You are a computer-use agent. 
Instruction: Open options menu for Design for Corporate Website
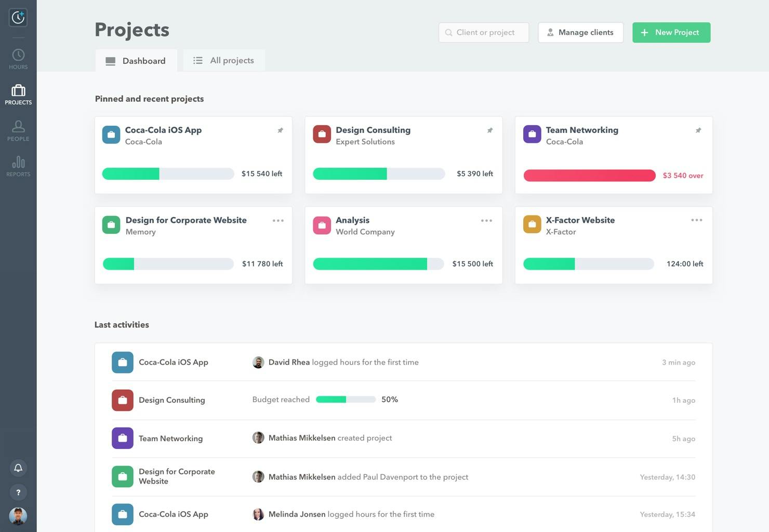278,220
